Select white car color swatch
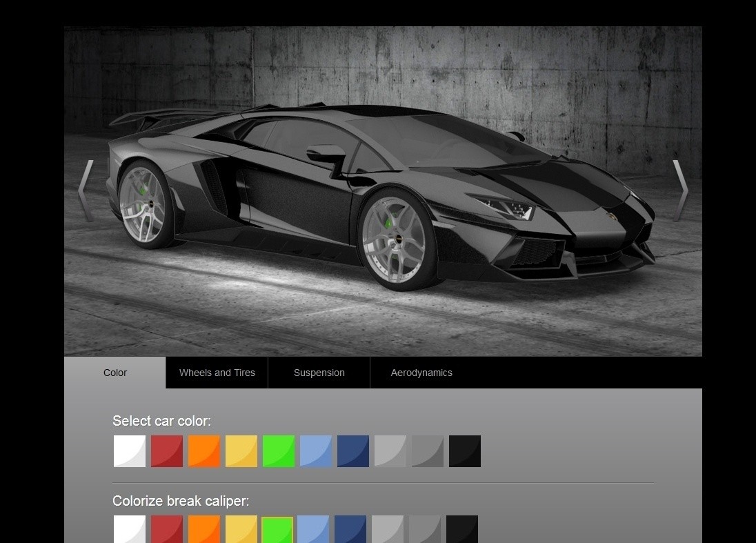The image size is (756, 543). 129,451
